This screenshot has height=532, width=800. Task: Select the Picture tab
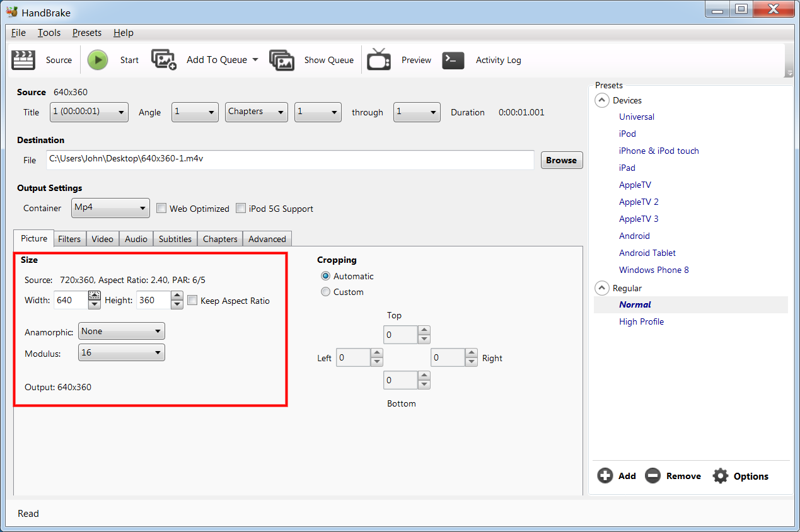pyautogui.click(x=34, y=238)
